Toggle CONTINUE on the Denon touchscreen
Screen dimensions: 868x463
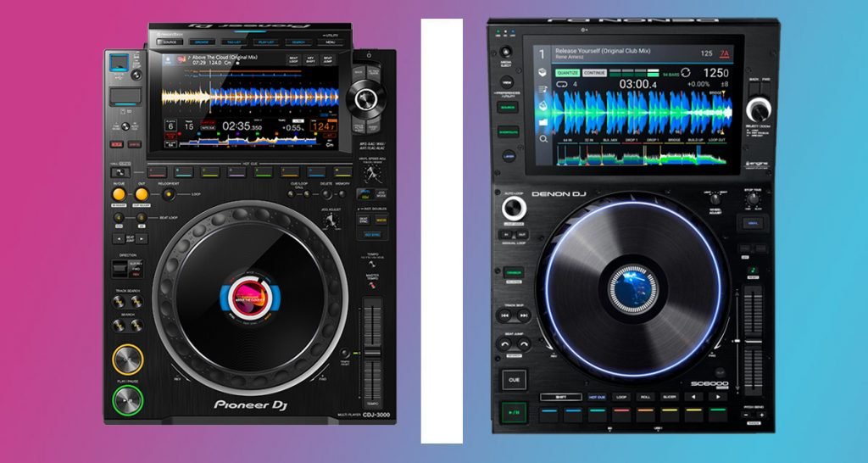pyautogui.click(x=594, y=73)
